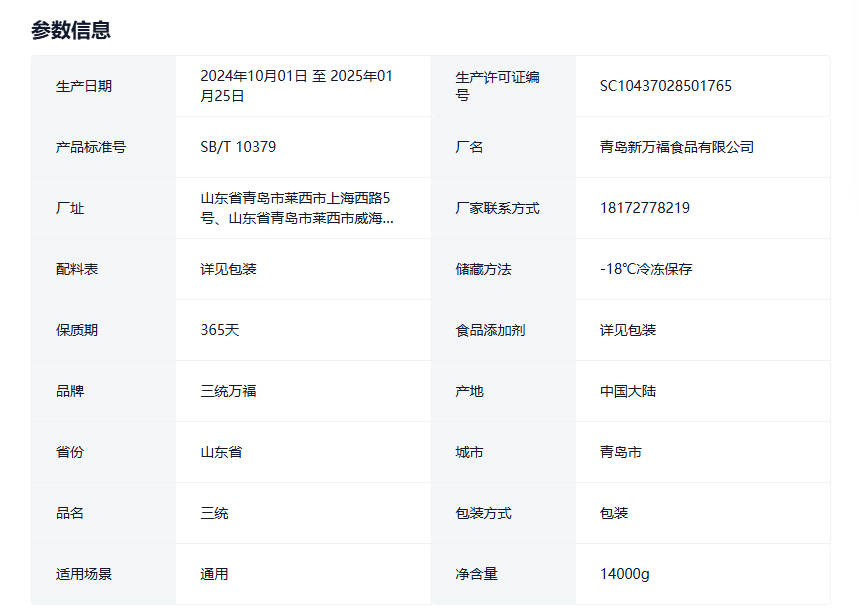
Task: Click manufacturer name 青岛新万福食品有限公司
Action: (676, 147)
